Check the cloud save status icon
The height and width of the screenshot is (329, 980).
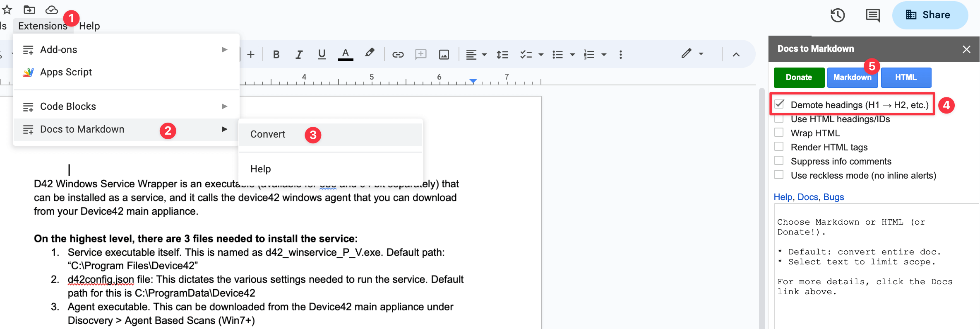coord(51,9)
